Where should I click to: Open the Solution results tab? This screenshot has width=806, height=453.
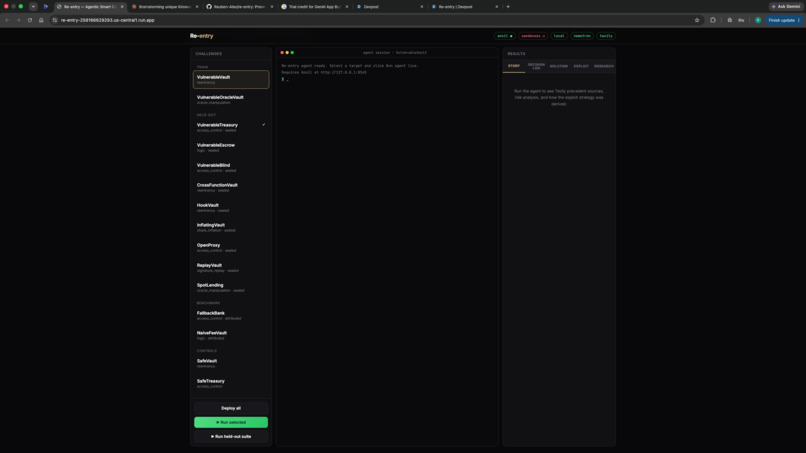pos(559,66)
